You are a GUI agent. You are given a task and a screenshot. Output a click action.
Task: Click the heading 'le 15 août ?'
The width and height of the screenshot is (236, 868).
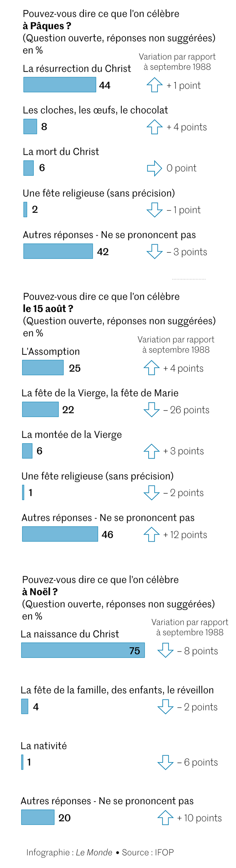coord(48,309)
